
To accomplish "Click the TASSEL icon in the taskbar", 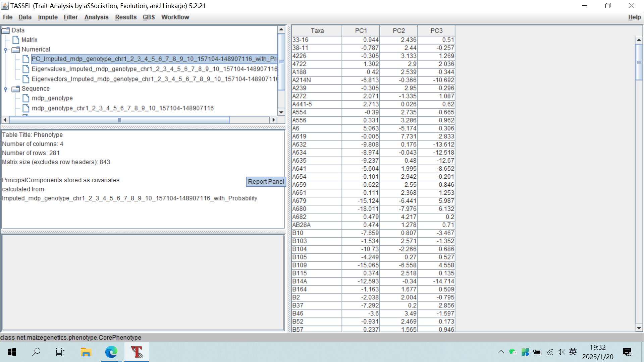I will click(136, 352).
